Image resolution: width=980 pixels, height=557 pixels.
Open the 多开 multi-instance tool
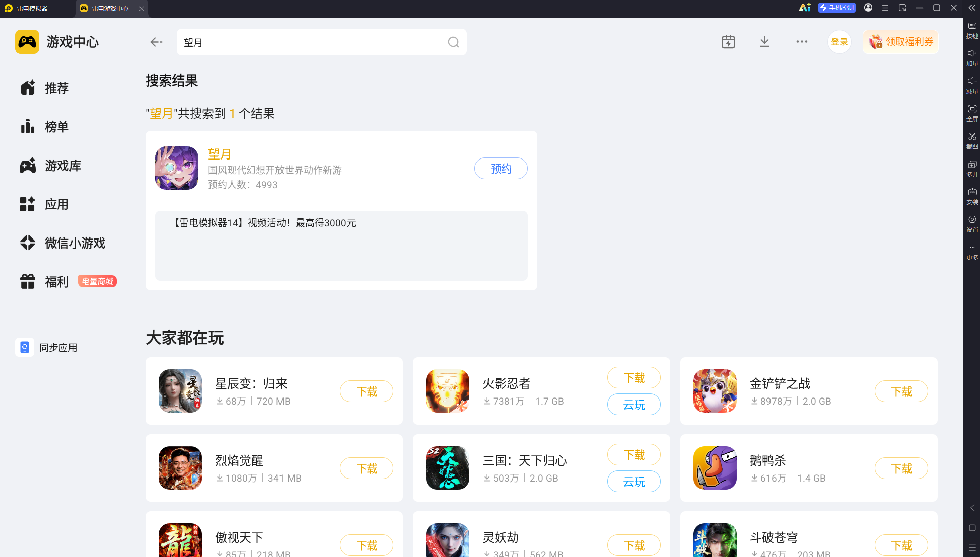click(x=972, y=169)
